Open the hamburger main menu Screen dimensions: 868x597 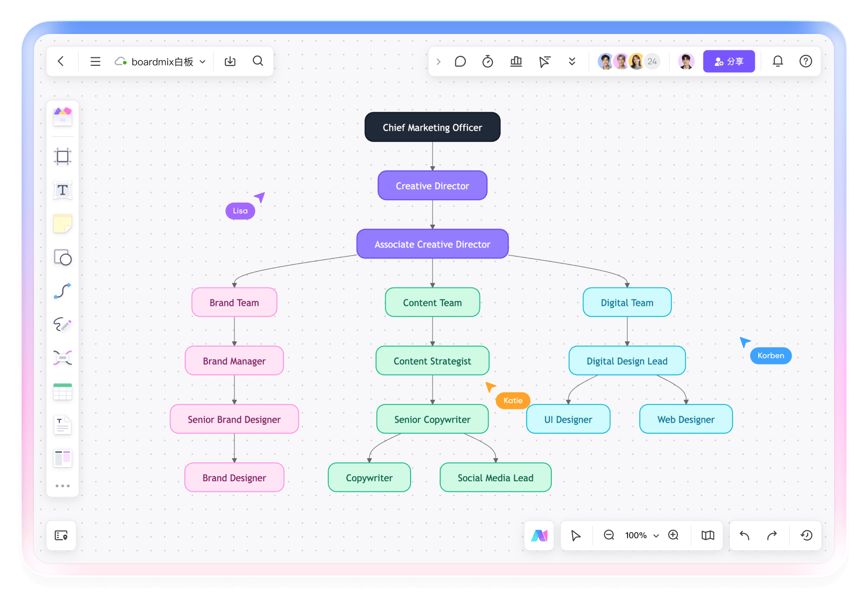pos(95,61)
